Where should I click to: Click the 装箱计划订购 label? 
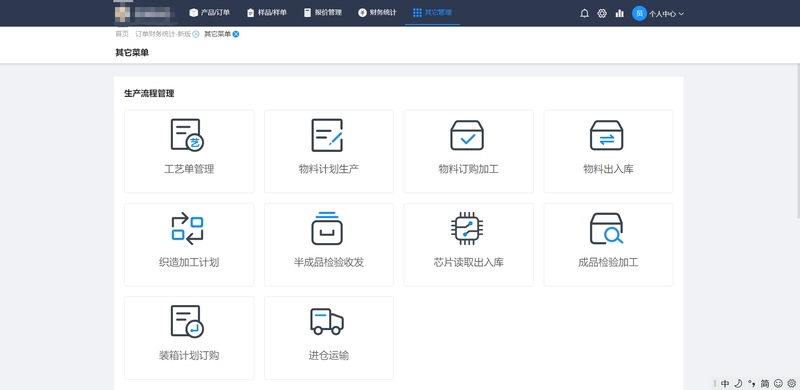click(189, 355)
